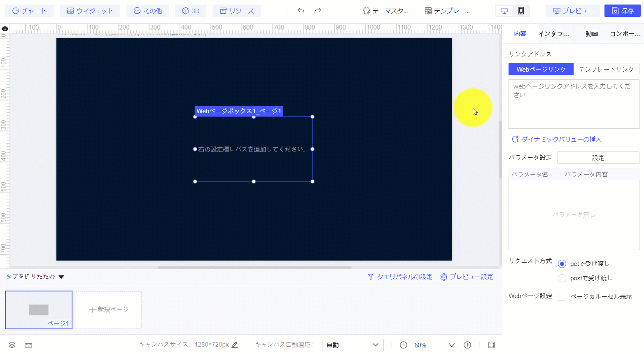644x354 pixels.
Task: Click the パラメータ設定 設定 button
Action: pos(598,158)
